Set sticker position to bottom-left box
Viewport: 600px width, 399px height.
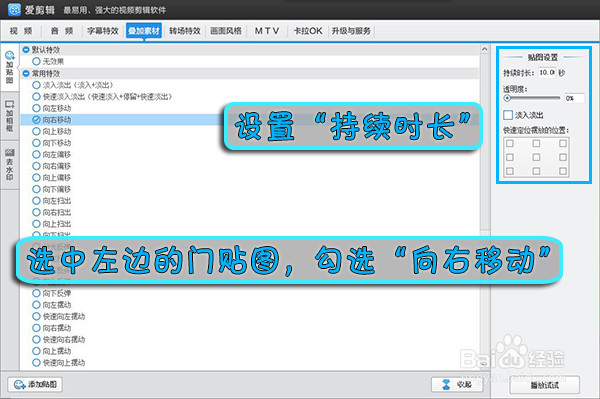(510, 171)
